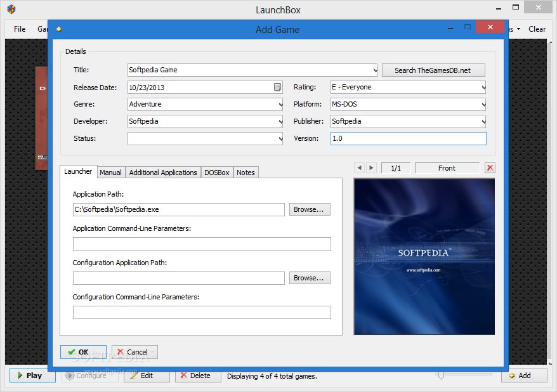Image resolution: width=557 pixels, height=392 pixels.
Task: Click Add button in LaunchBox window
Action: pyautogui.click(x=524, y=376)
